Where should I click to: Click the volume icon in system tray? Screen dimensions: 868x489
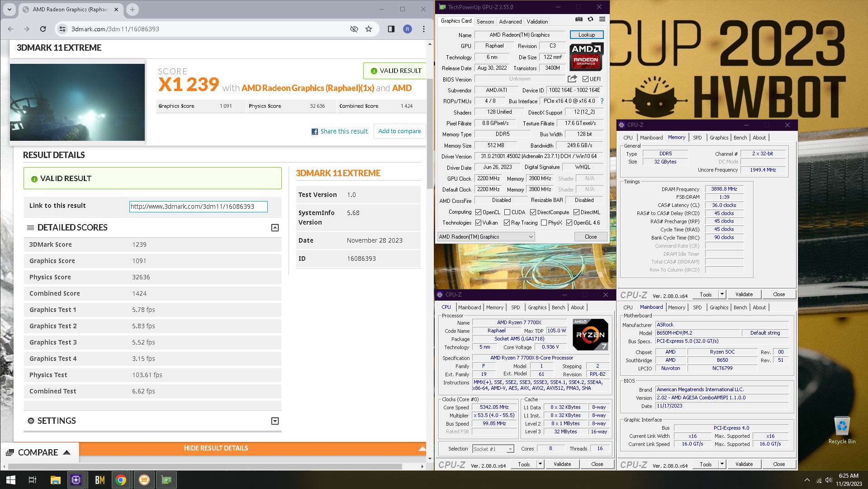tap(828, 480)
